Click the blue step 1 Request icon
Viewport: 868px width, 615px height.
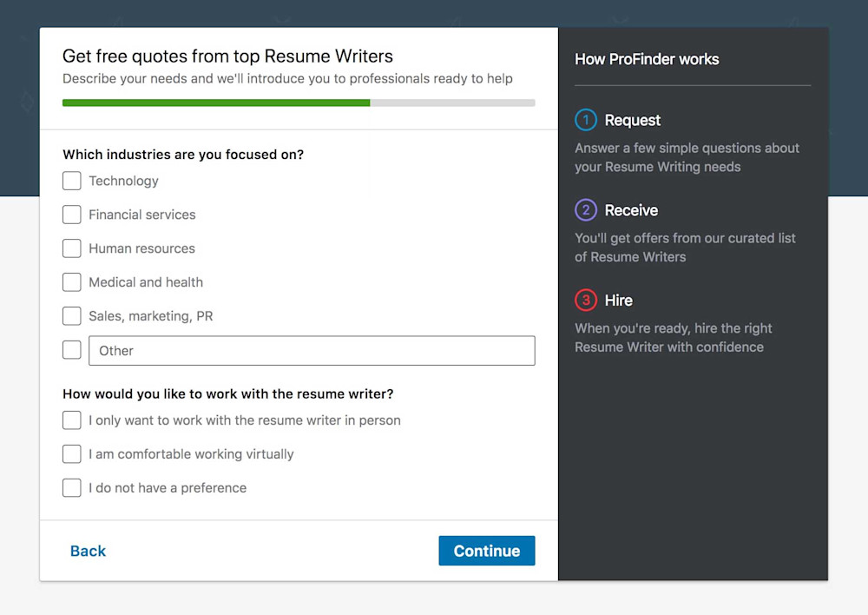click(586, 120)
